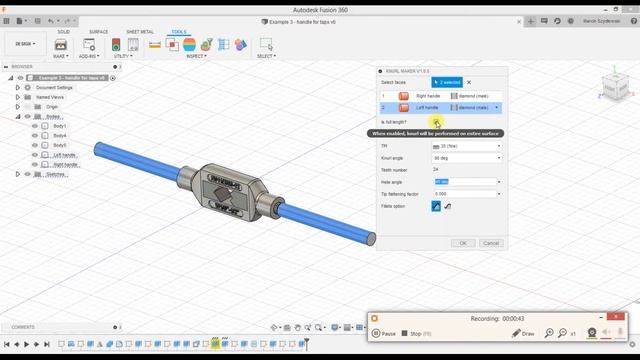Click into the Helix angle field
Viewport: 640px width, 360px height.
point(464,182)
